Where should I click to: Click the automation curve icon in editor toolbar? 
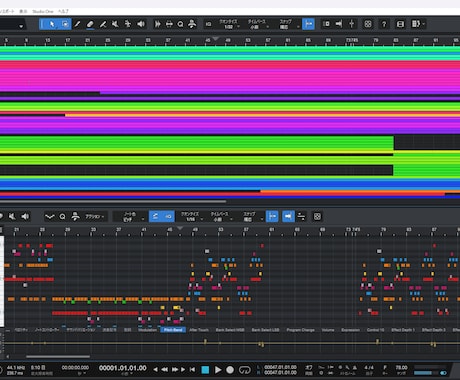[50, 217]
